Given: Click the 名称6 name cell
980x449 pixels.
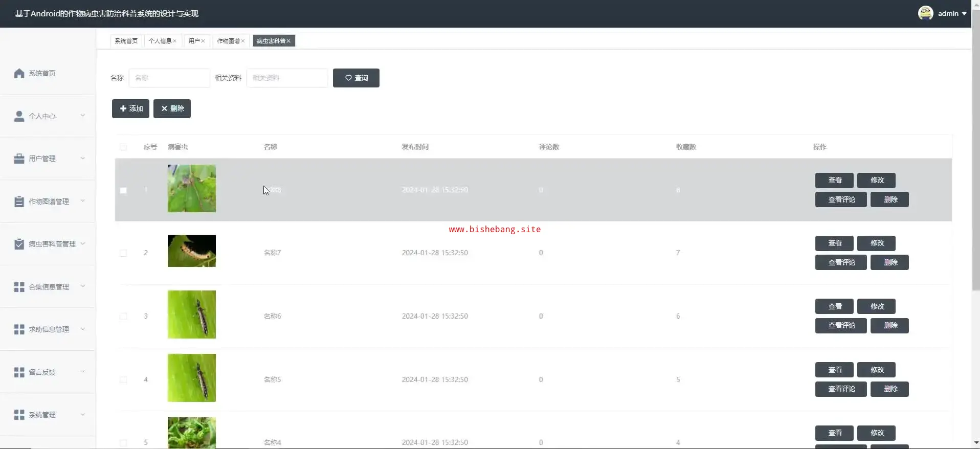Looking at the screenshot, I should [x=272, y=316].
